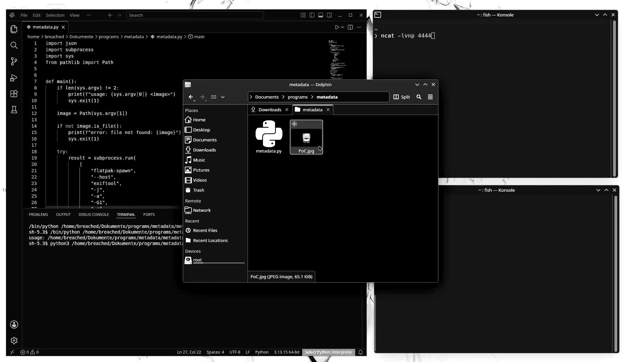Toggle selection plus marker on PoC.jpg
Screen dimensions: 644x362
294,124
